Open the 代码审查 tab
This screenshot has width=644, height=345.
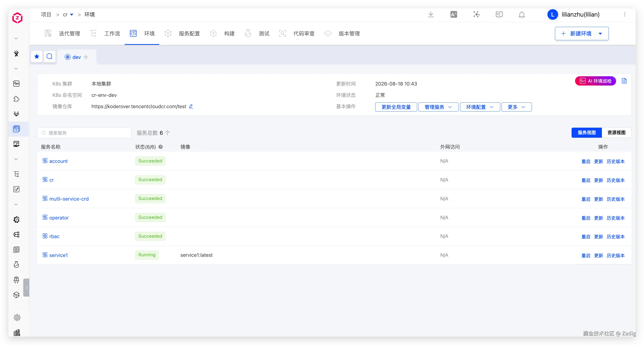click(297, 34)
